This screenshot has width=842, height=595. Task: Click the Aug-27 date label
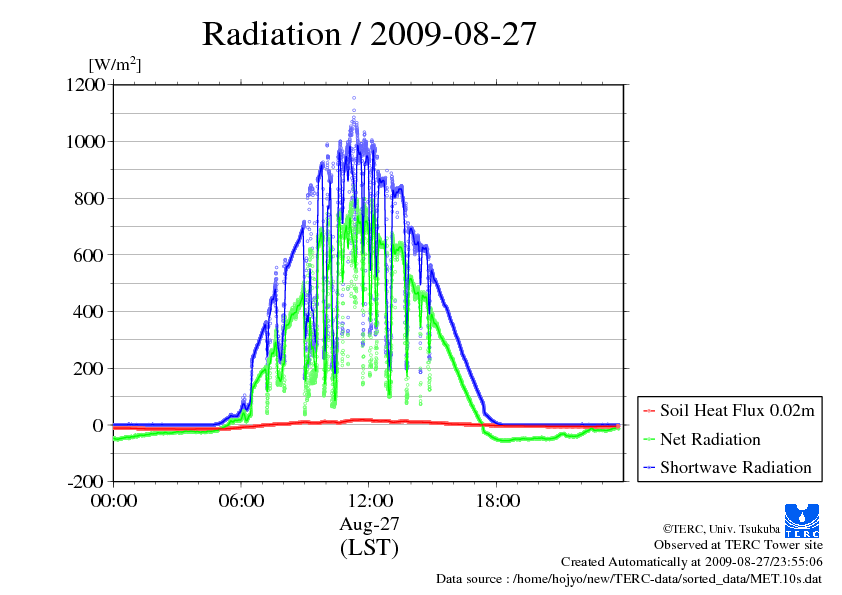point(369,524)
